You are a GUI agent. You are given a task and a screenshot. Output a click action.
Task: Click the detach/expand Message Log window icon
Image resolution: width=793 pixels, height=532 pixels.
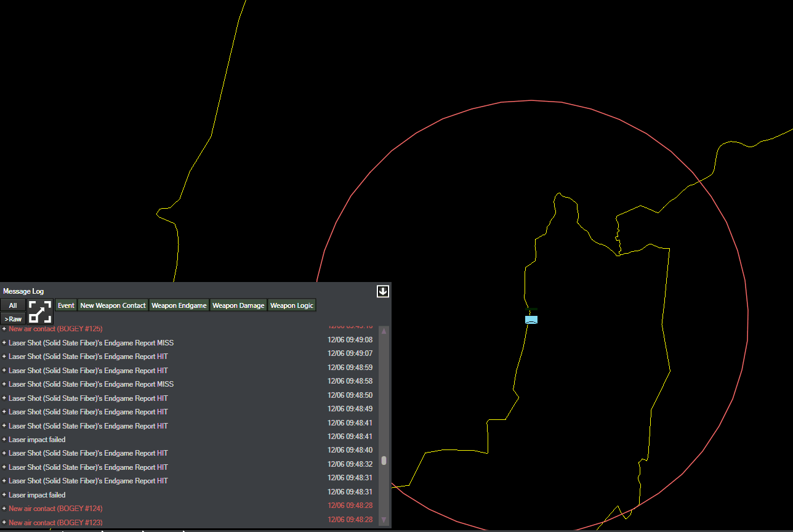(40, 312)
